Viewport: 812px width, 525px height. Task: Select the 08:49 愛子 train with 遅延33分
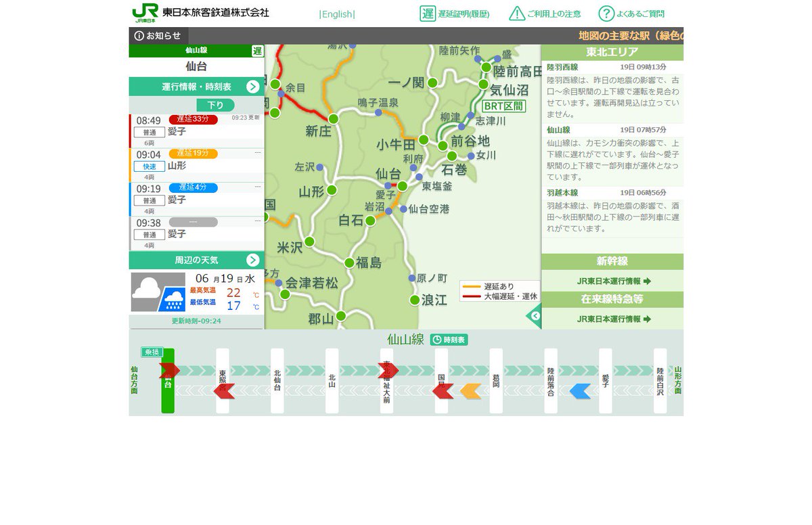click(197, 130)
